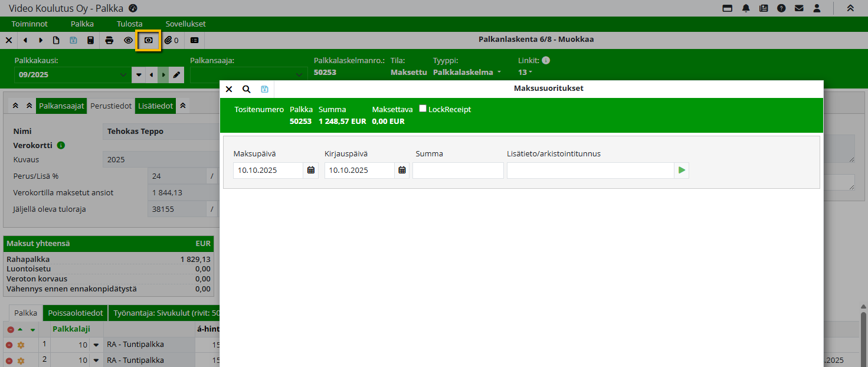Image resolution: width=868 pixels, height=367 pixels.
Task: Click green play arrow to add payment
Action: pos(682,171)
